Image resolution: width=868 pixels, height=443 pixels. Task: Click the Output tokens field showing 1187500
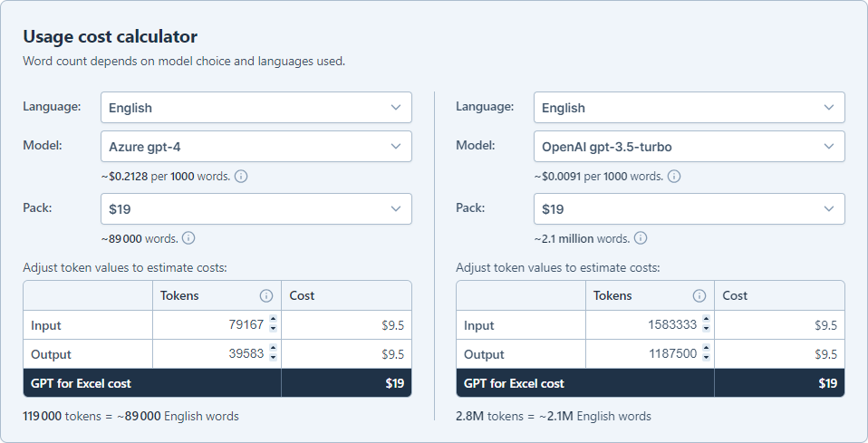[650, 354]
